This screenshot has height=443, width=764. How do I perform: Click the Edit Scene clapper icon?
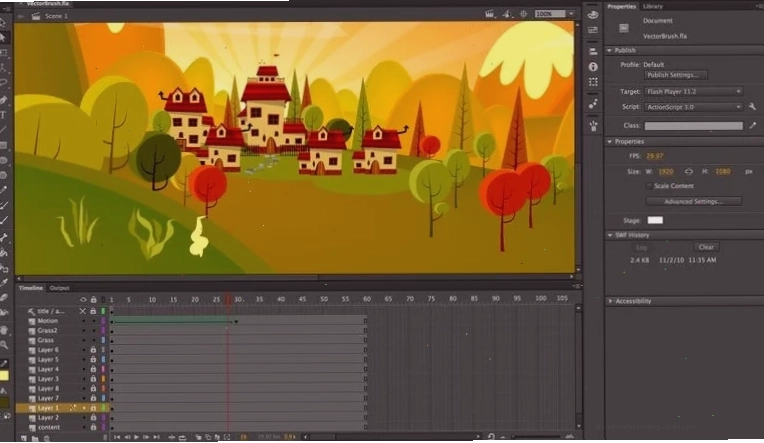click(x=489, y=14)
